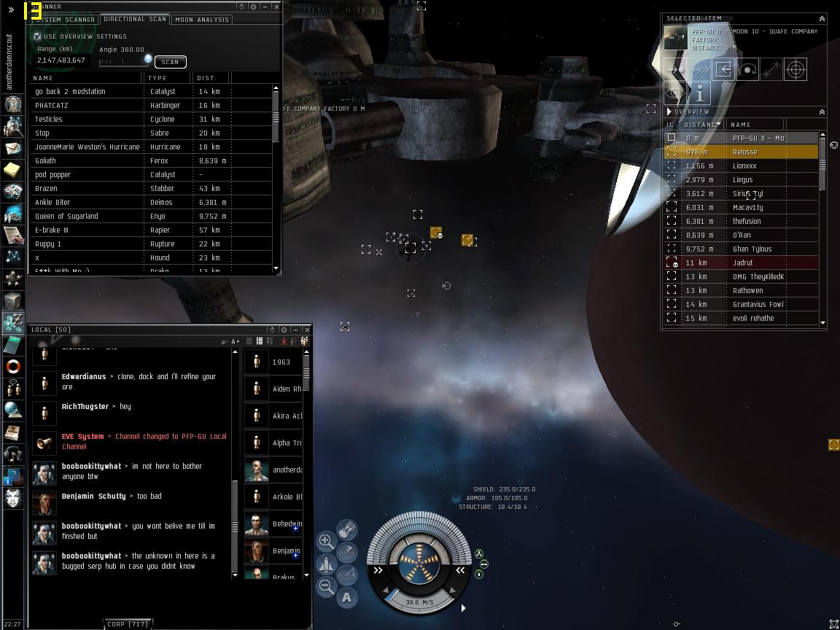Open the star Map icon
This screenshot has width=840, height=630.
13,257
